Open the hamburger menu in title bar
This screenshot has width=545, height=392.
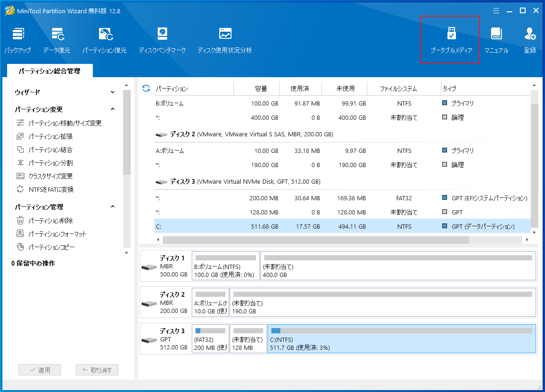[x=496, y=11]
